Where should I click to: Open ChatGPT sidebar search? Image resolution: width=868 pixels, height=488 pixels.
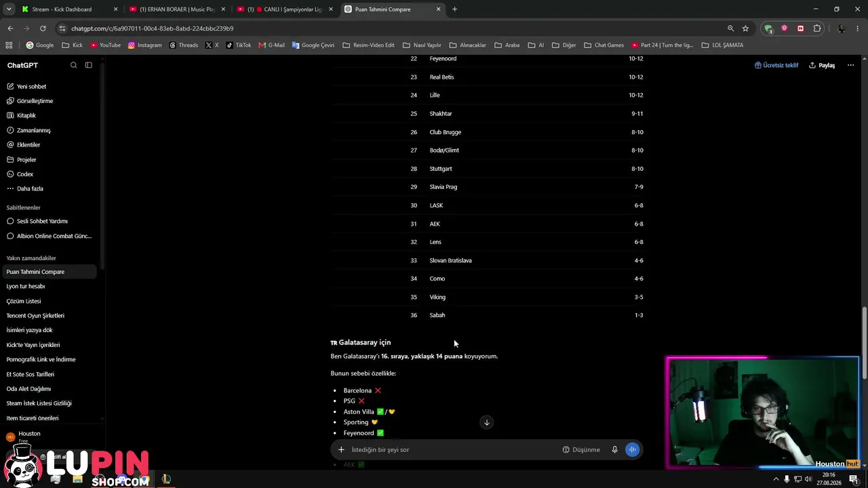point(74,65)
